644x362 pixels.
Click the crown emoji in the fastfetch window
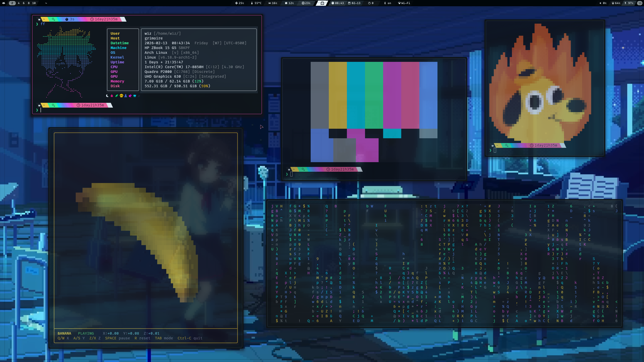click(135, 96)
